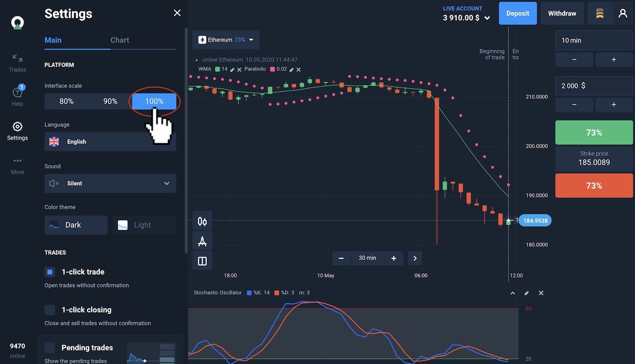Click the user profile icon
The width and height of the screenshot is (635, 364).
(x=623, y=13)
